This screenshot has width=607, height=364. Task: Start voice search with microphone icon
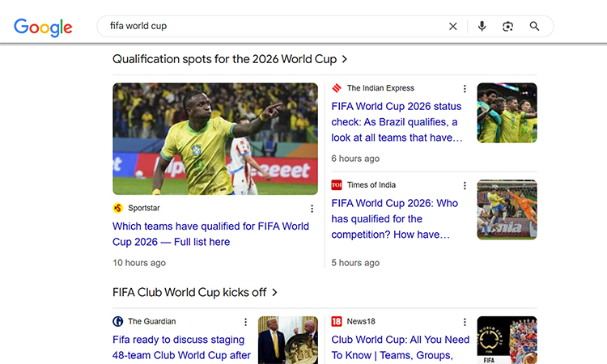(x=482, y=27)
